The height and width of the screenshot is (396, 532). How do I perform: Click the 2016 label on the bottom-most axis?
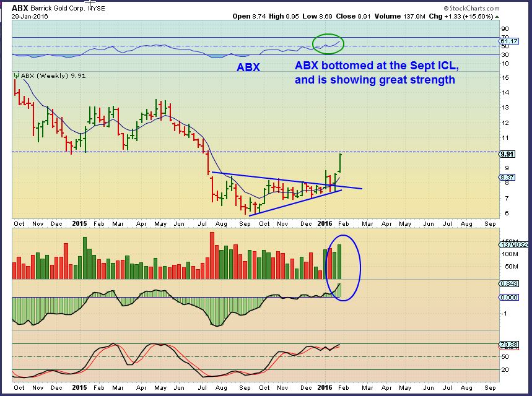(x=325, y=387)
